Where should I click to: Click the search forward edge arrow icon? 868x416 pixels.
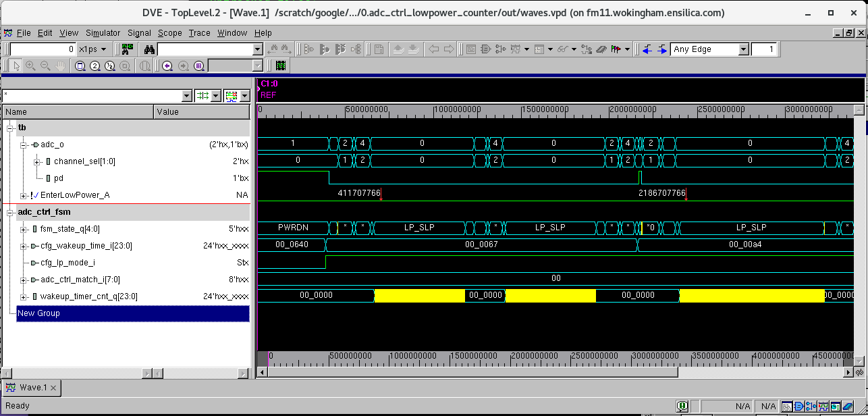tap(662, 49)
